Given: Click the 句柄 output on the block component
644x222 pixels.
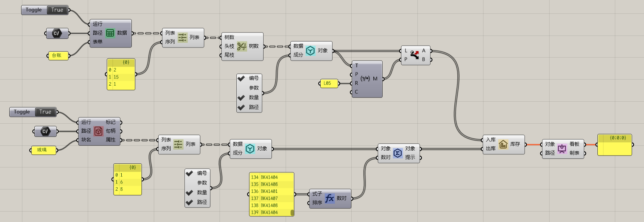Looking at the screenshot, I should tap(111, 131).
